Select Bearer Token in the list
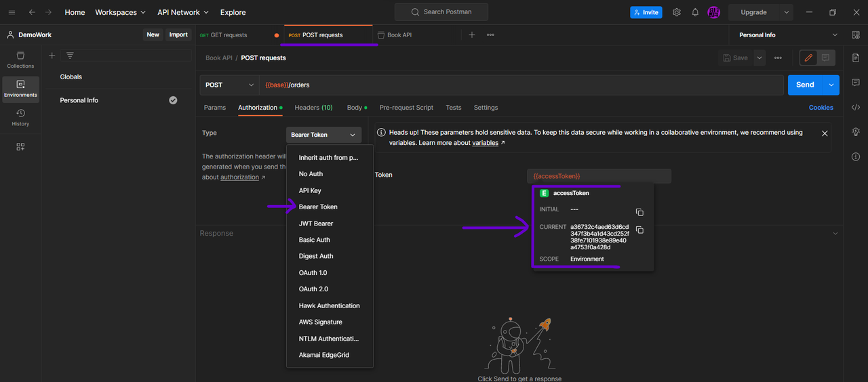Image resolution: width=868 pixels, height=382 pixels. (x=330, y=207)
